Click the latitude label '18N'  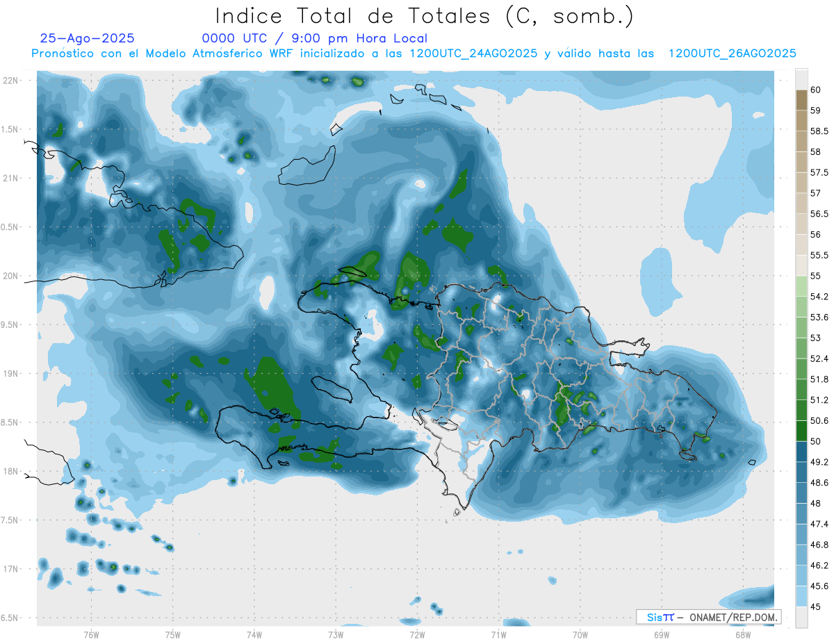click(10, 472)
